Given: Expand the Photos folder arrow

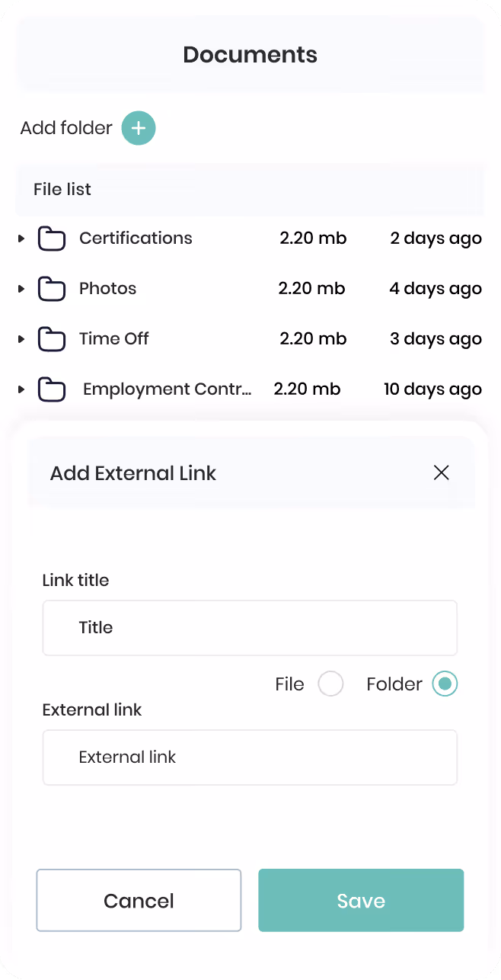Looking at the screenshot, I should click(x=21, y=289).
